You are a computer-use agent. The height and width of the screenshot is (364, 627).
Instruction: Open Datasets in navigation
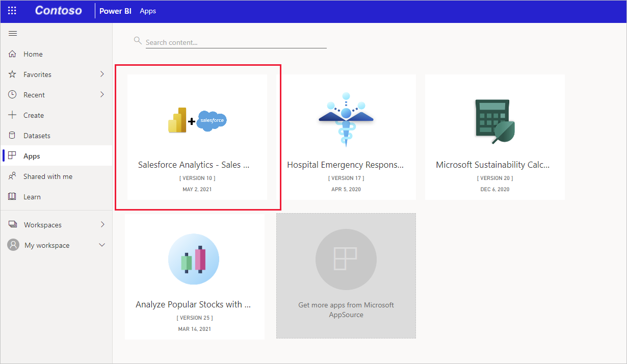click(x=37, y=136)
